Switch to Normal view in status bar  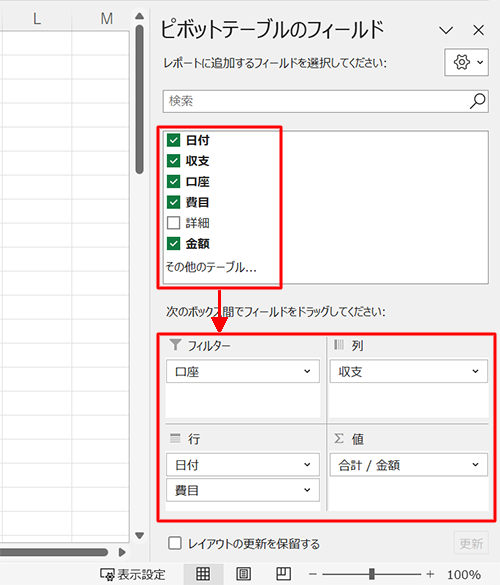pyautogui.click(x=203, y=574)
